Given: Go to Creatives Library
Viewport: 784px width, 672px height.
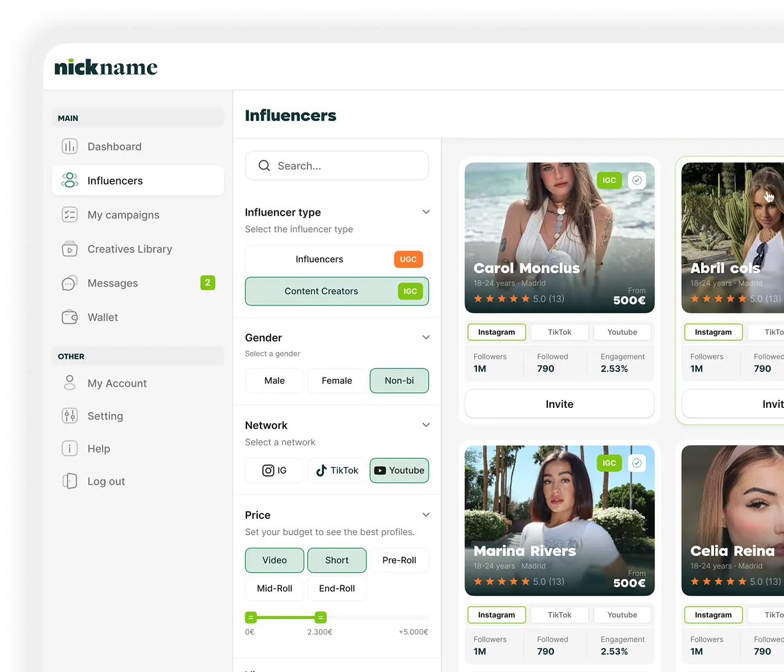Looking at the screenshot, I should tap(138, 249).
